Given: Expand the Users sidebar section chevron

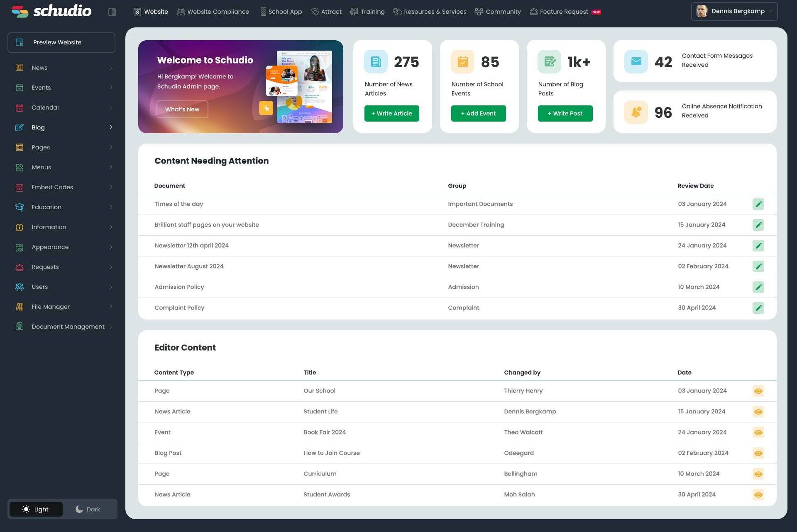Looking at the screenshot, I should [111, 287].
